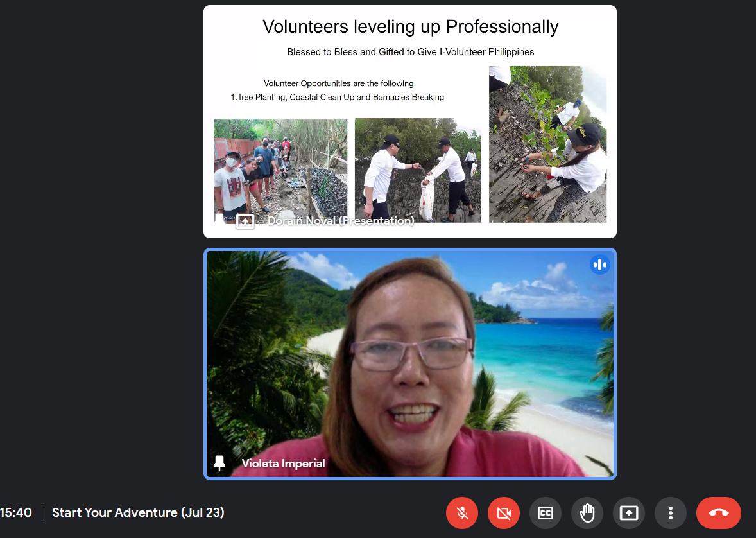Screen dimensions: 756x538
Task: Click the Present now screen share icon
Action: (x=629, y=513)
